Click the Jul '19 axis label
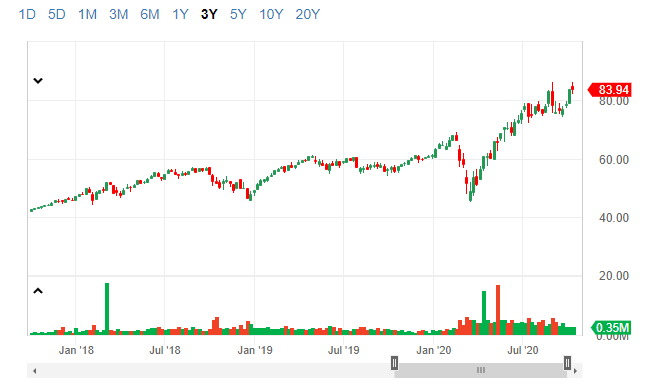Viewport: 647px width, 388px height. 343,350
